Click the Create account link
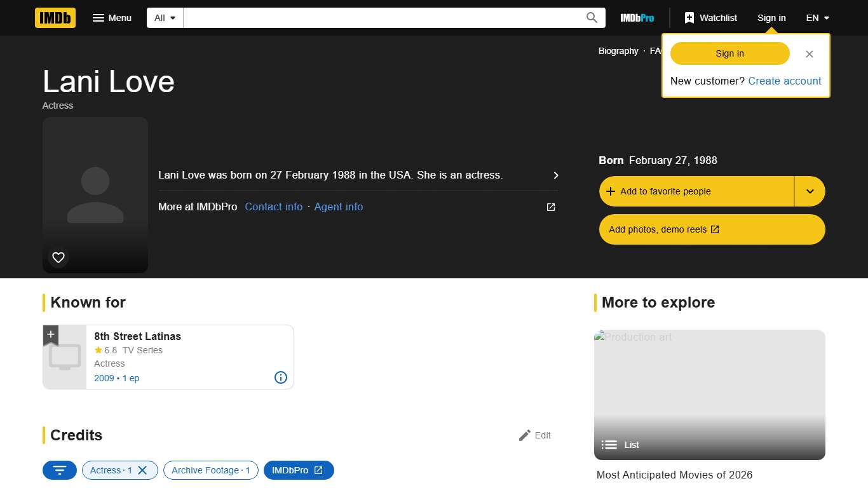 pyautogui.click(x=784, y=81)
